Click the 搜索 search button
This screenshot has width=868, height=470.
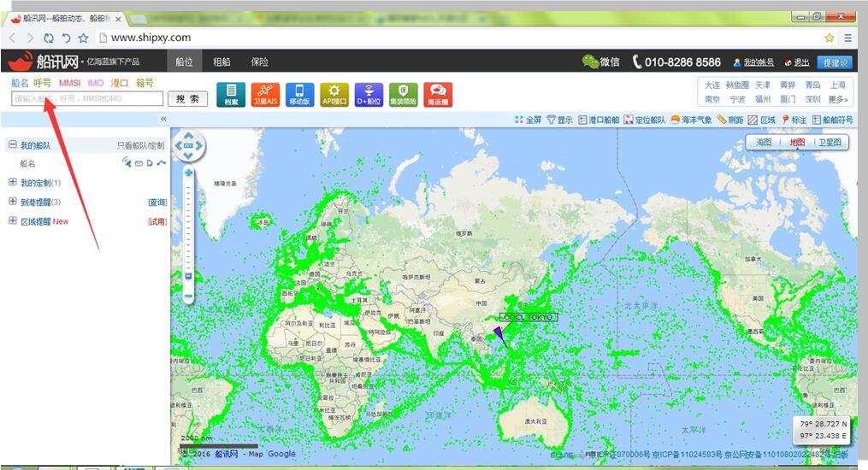coord(188,99)
